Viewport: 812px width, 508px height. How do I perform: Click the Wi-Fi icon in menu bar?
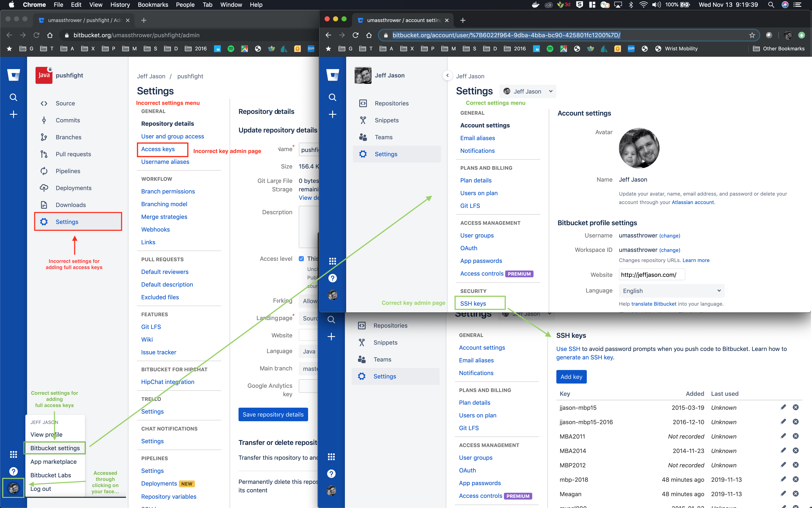[x=643, y=5]
